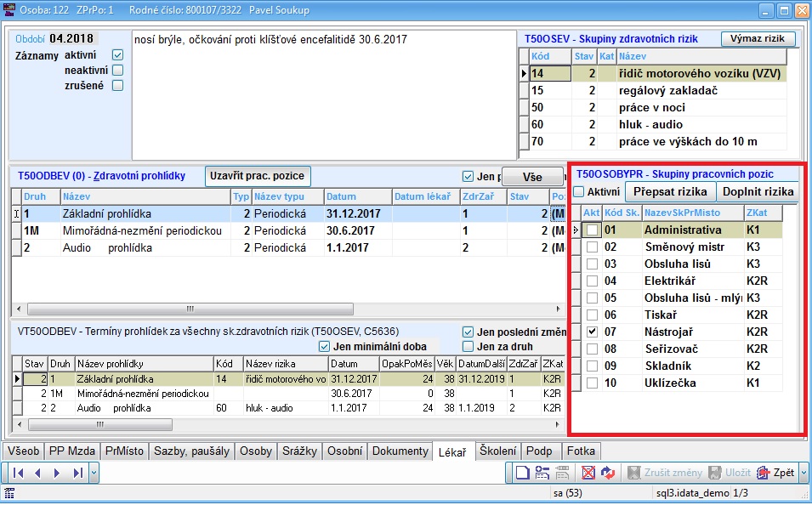The height and width of the screenshot is (505, 812).
Task: Go to the previous record arrow
Action: 37,473
